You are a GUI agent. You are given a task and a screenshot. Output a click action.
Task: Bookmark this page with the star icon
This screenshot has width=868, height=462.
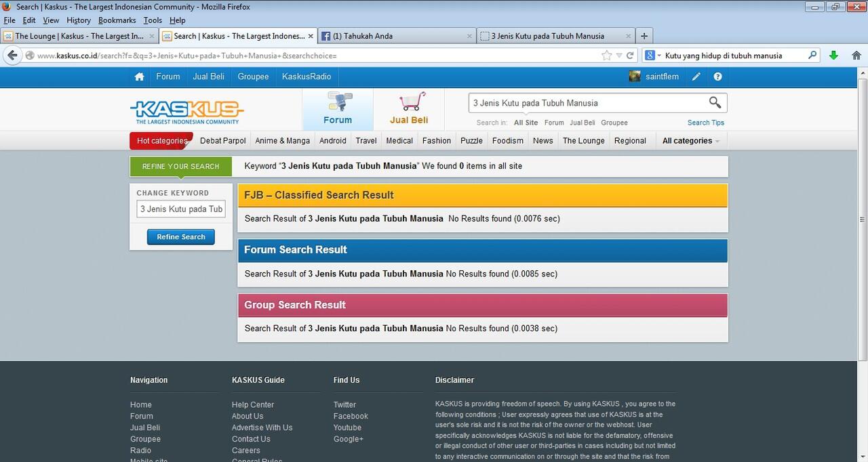click(x=607, y=56)
